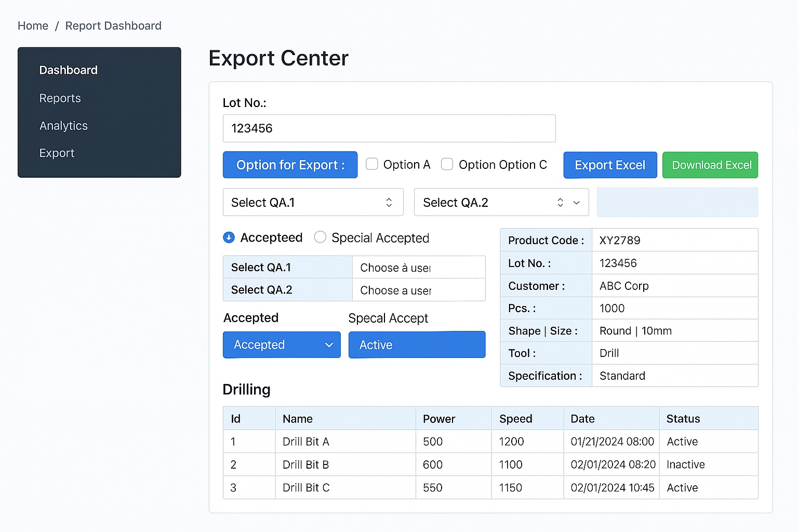Image resolution: width=798 pixels, height=532 pixels.
Task: Go to Analytics in the sidebar
Action: point(63,126)
